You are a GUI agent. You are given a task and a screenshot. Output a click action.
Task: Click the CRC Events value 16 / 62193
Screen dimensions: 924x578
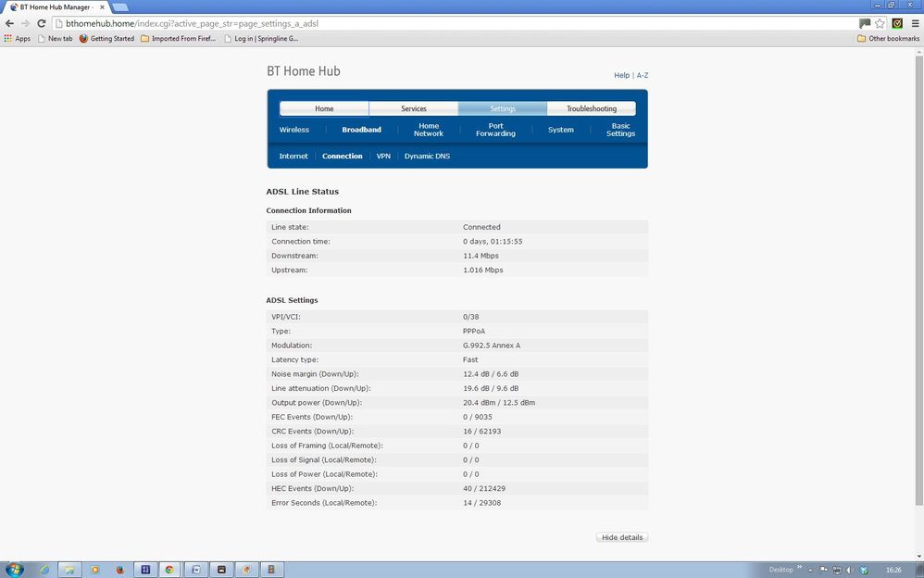click(x=482, y=431)
